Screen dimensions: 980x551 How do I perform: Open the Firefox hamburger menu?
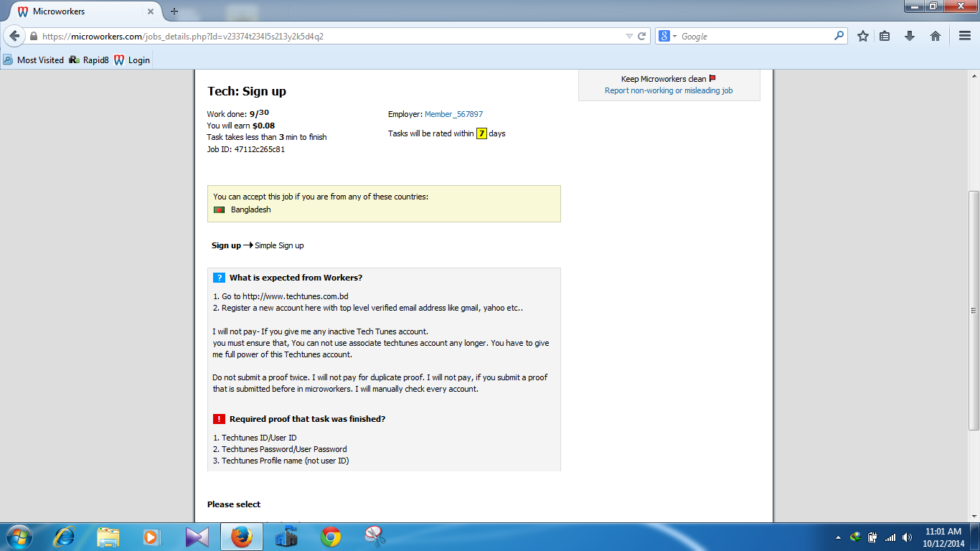pyautogui.click(x=964, y=36)
